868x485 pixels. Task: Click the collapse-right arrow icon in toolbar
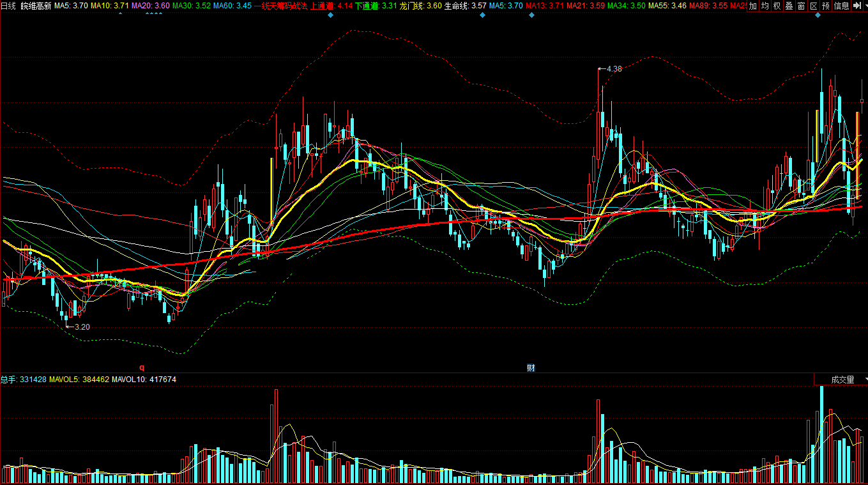[857, 6]
